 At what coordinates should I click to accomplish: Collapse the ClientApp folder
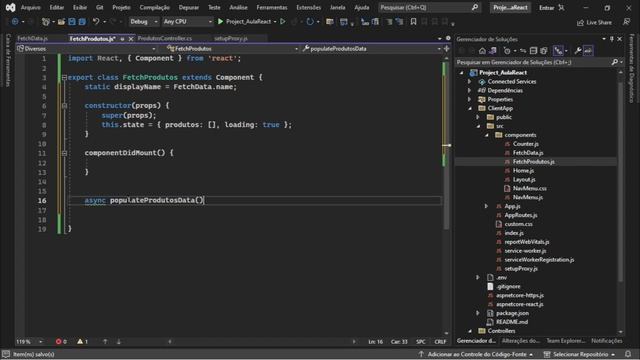[470, 109]
